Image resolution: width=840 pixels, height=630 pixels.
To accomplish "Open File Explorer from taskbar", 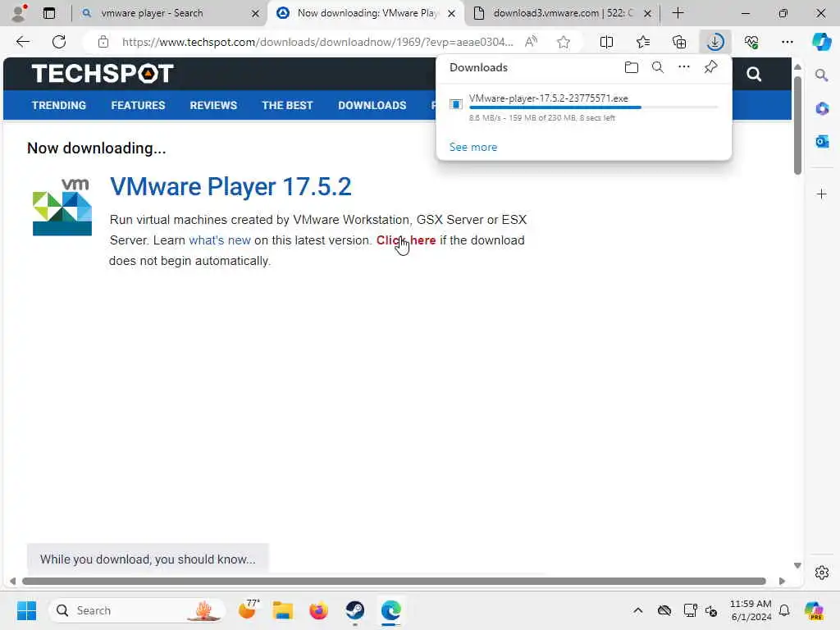I will (x=282, y=610).
